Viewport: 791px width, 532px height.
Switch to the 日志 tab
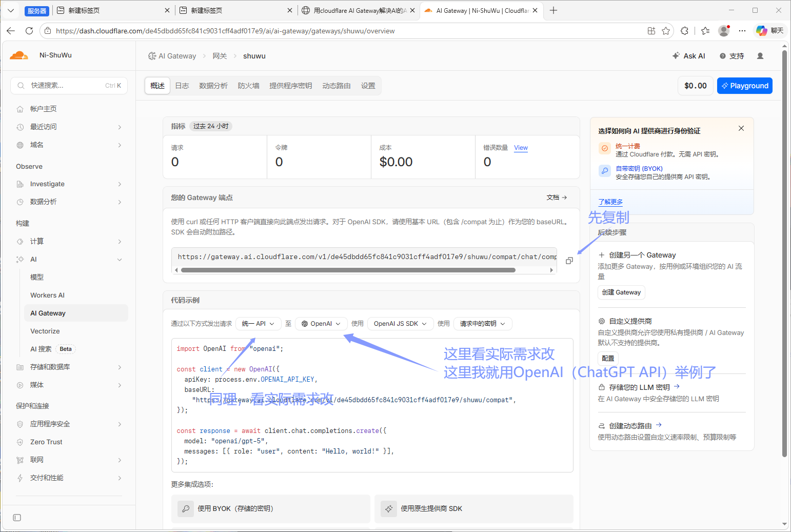point(182,86)
